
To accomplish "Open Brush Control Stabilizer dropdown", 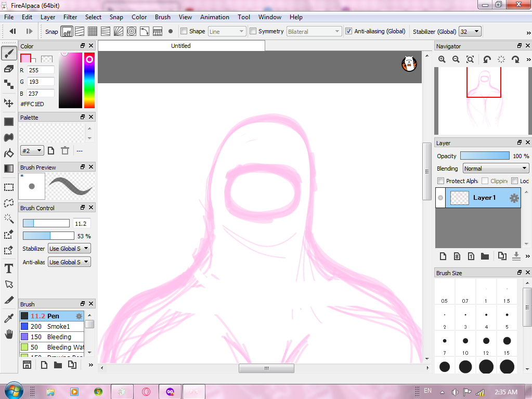I will [69, 248].
